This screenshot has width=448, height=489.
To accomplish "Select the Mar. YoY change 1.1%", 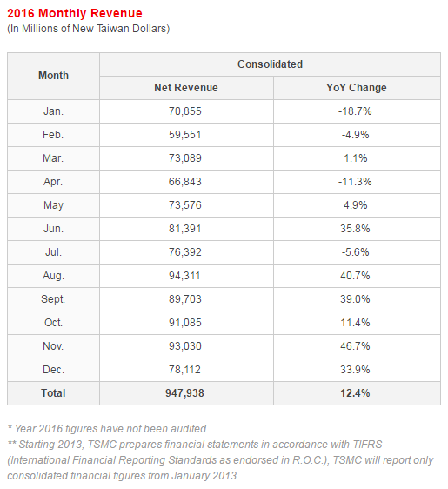I will (x=356, y=158).
